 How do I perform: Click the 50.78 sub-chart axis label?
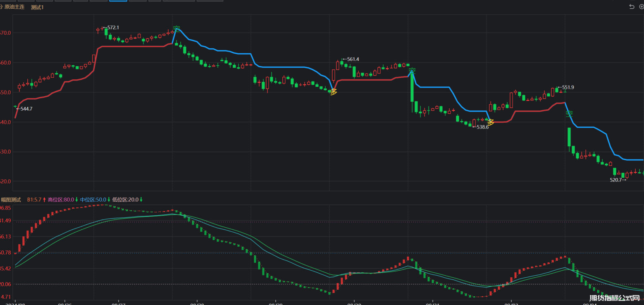5,253
